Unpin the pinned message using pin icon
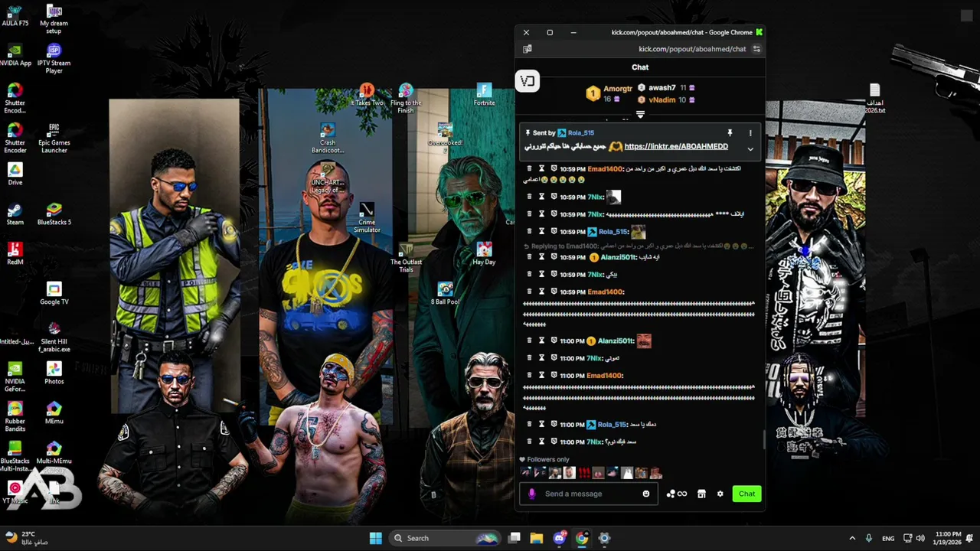The width and height of the screenshot is (980, 551). 730,133
